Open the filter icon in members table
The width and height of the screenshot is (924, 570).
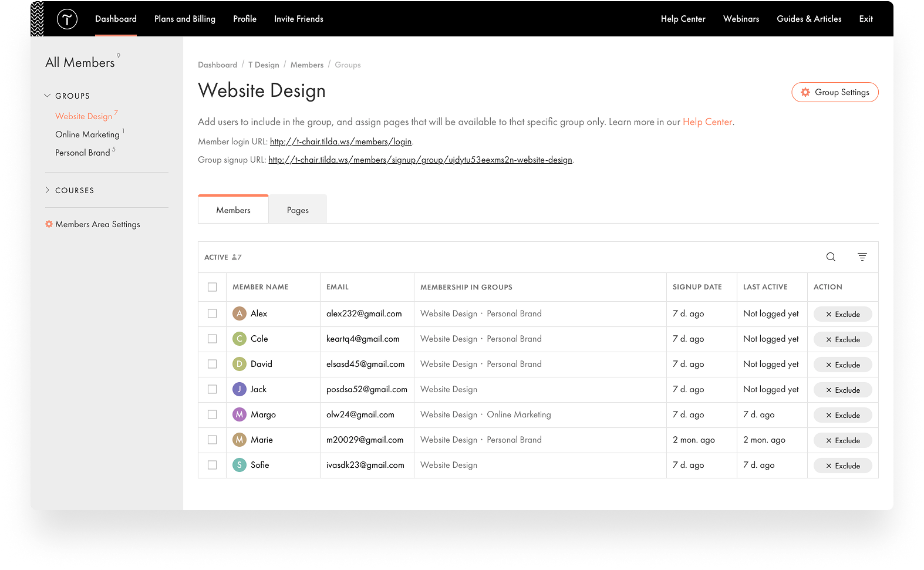(x=862, y=257)
